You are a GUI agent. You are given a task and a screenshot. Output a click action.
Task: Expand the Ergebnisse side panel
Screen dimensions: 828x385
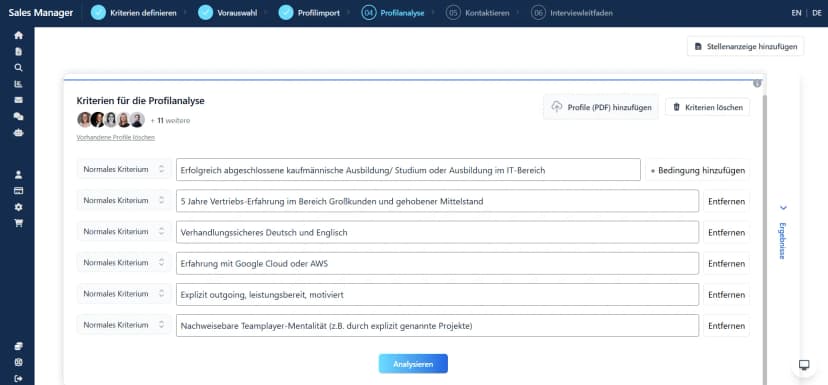coord(783,232)
